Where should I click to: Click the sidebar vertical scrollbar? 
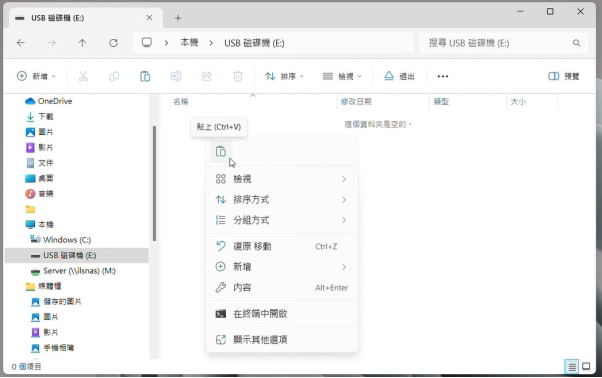click(154, 183)
